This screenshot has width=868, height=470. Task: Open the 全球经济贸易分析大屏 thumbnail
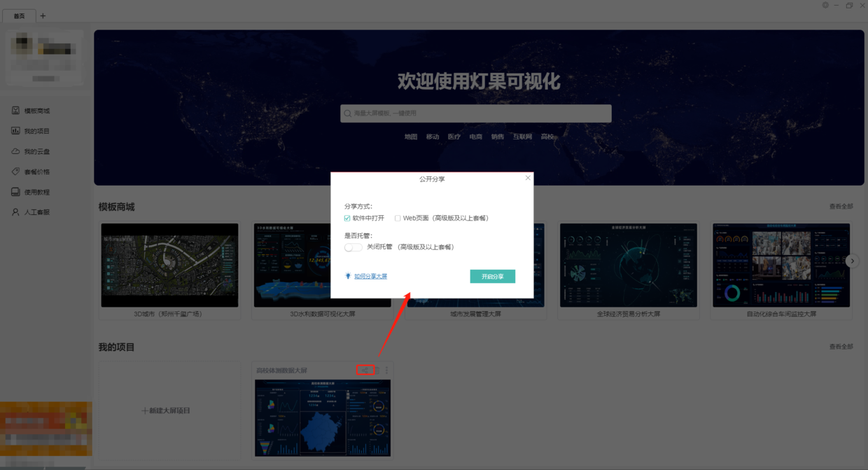(629, 265)
